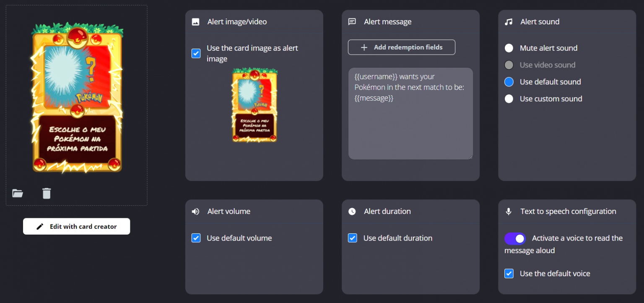
Task: Select Use custom sound
Action: pyautogui.click(x=509, y=99)
